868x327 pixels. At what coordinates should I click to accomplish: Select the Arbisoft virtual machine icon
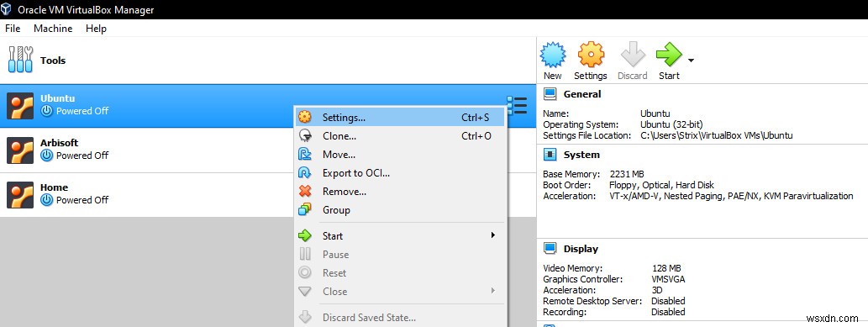point(20,150)
